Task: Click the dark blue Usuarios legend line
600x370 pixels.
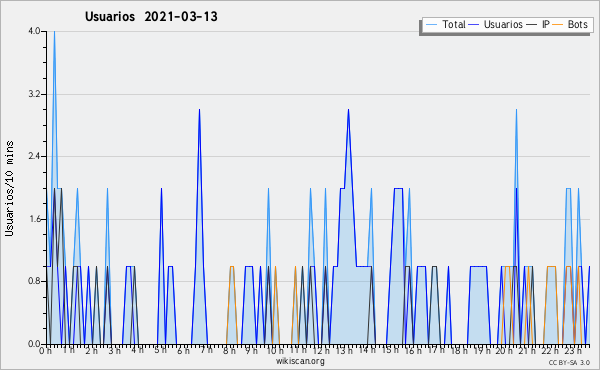Action: pyautogui.click(x=474, y=25)
